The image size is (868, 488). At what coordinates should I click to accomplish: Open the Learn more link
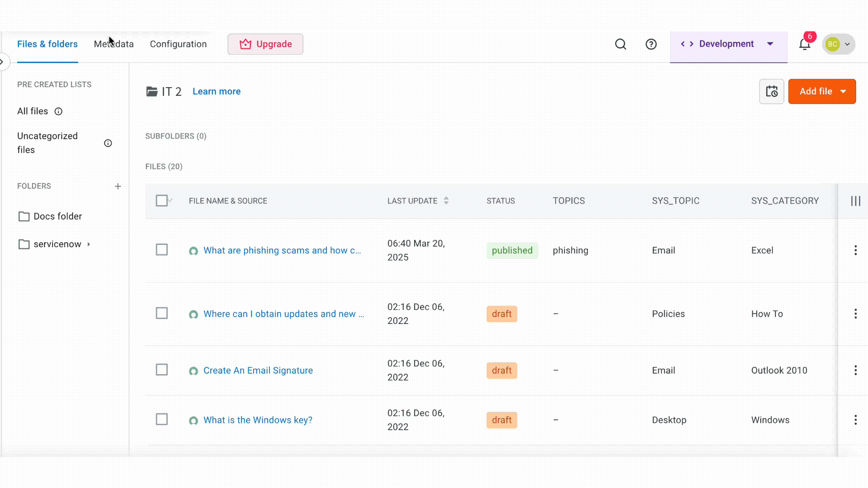click(217, 92)
